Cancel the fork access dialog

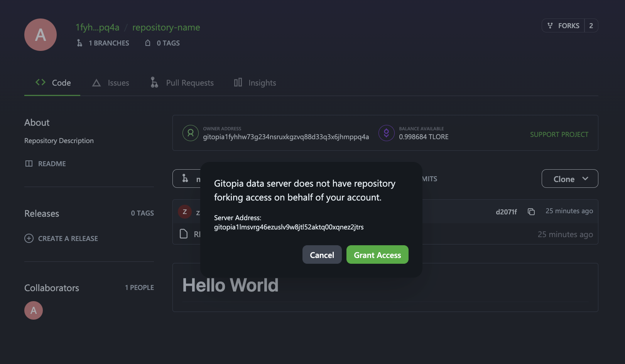(x=322, y=255)
